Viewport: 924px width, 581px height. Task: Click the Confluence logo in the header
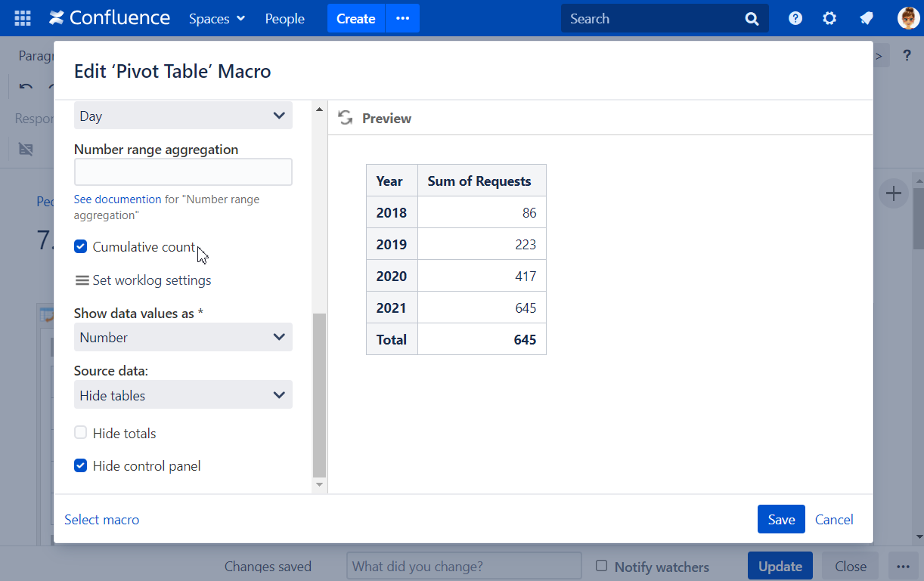(x=110, y=18)
